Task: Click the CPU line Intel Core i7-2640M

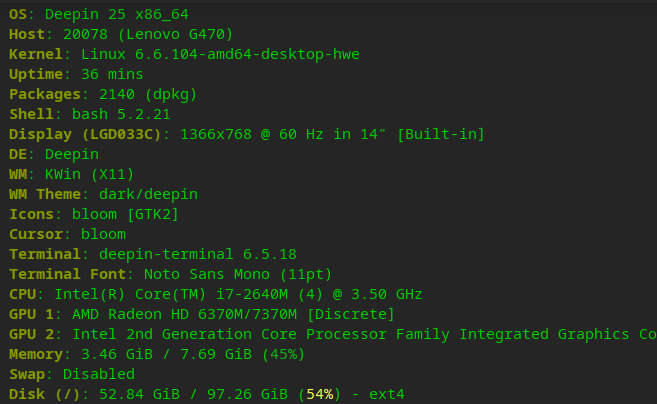Action: 216,295
